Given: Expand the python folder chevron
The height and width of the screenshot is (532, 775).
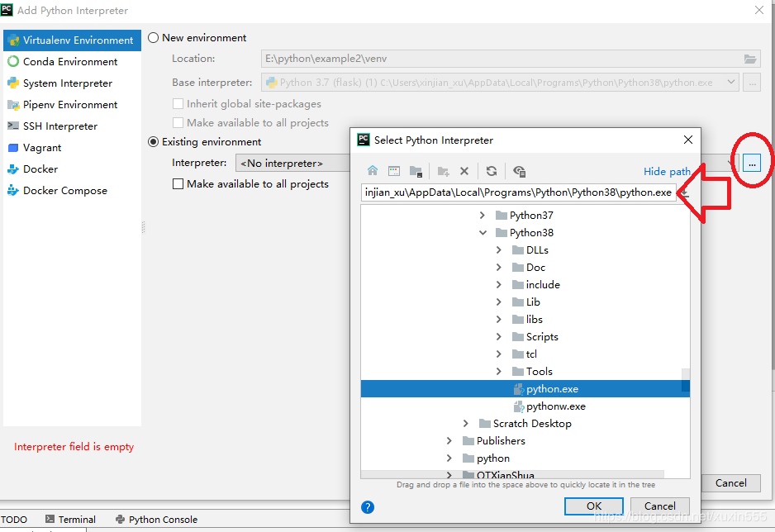Looking at the screenshot, I should pyautogui.click(x=449, y=458).
